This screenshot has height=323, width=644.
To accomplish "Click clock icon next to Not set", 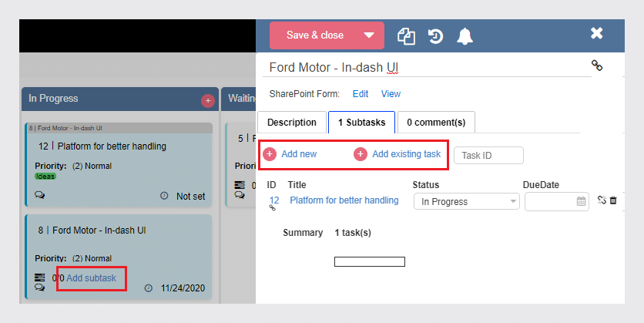I will (x=164, y=196).
